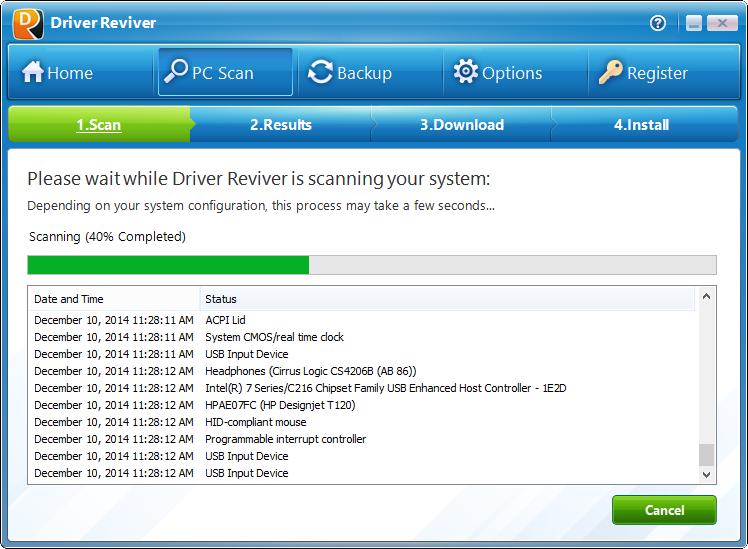Sort by Date and Time column header
Screen dimensions: 748x549
coord(69,299)
